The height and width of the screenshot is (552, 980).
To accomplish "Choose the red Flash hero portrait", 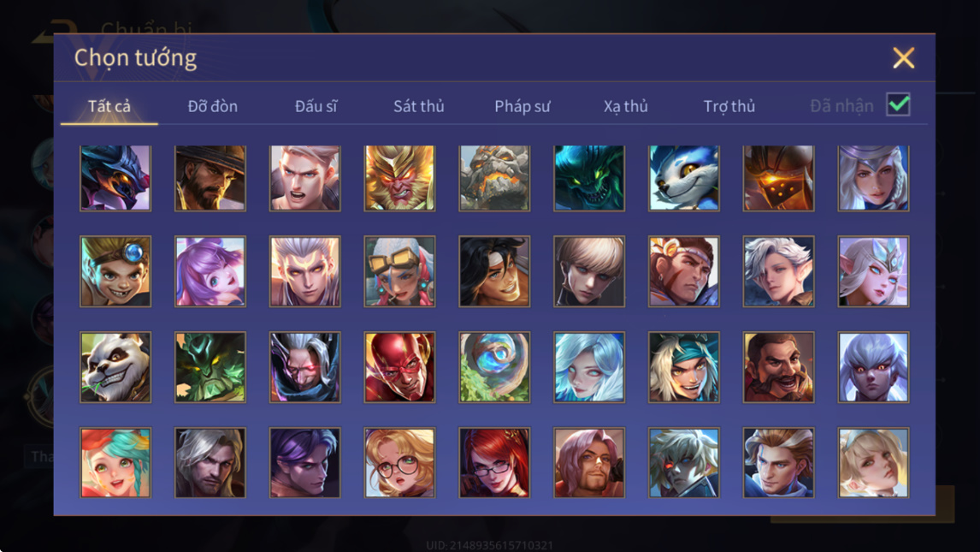I will pos(399,367).
